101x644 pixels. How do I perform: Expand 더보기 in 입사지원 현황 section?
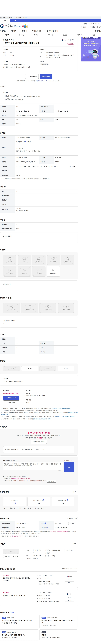75,492
